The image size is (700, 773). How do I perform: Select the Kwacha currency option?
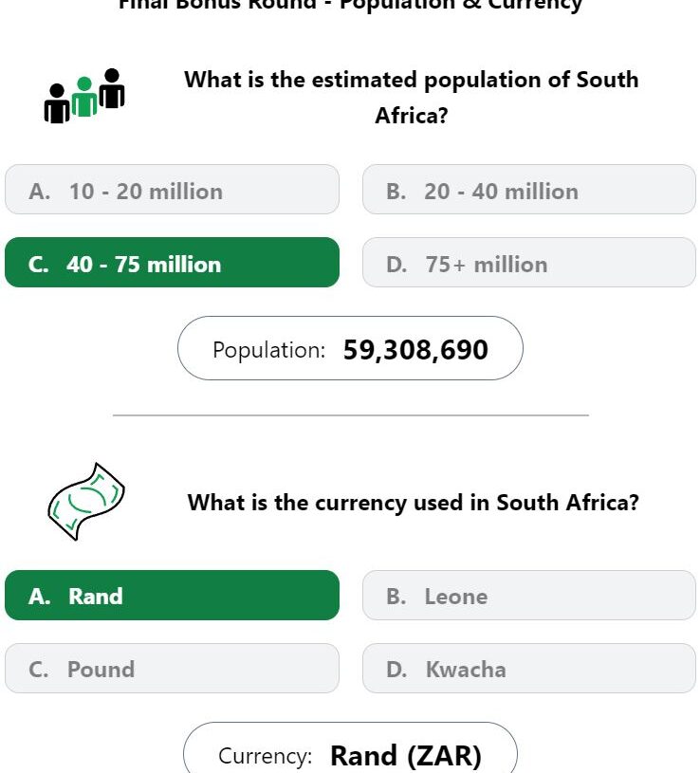[x=529, y=668]
